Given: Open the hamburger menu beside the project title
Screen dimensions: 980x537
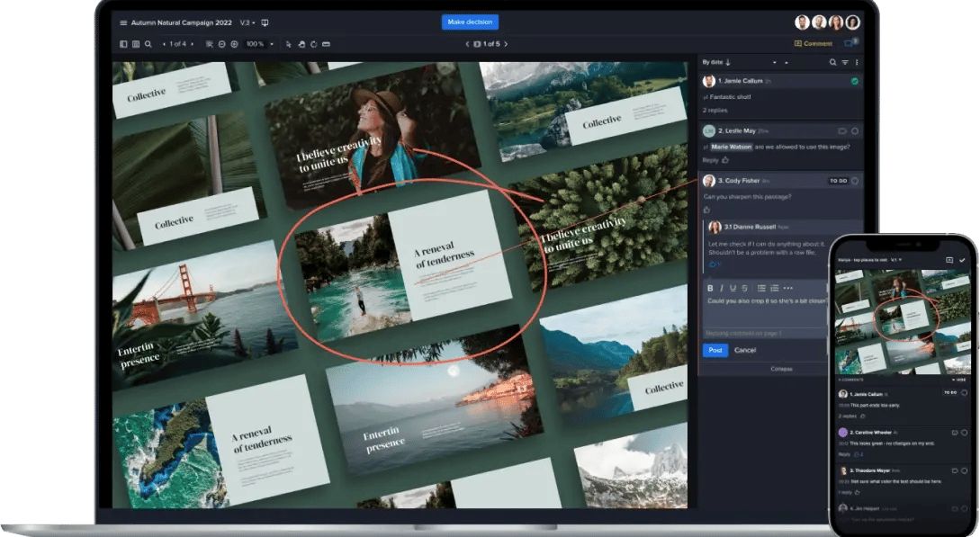Looking at the screenshot, I should pos(123,22).
